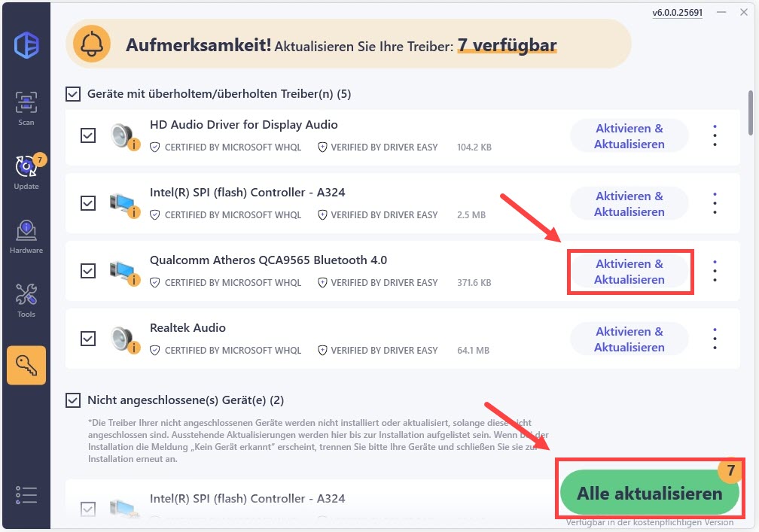This screenshot has height=532, width=759.
Task: Click the Driver Easy logo icon
Action: click(x=26, y=45)
